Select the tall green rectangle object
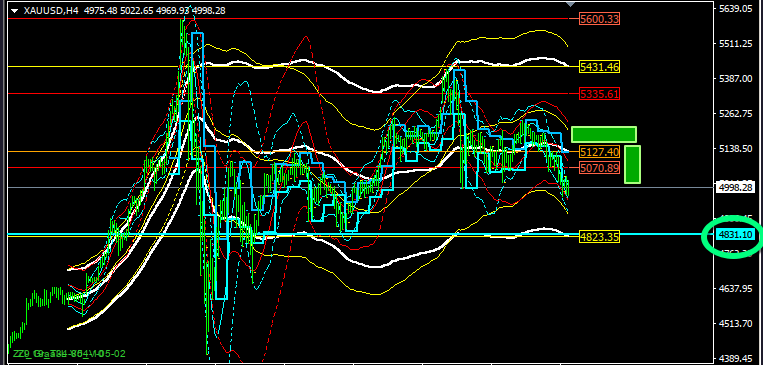 coord(632,164)
